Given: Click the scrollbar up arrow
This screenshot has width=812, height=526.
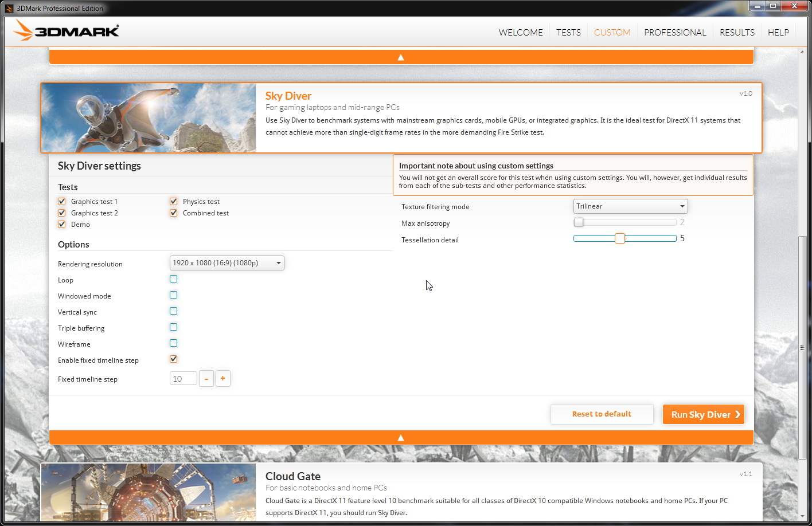Looking at the screenshot, I should point(802,52).
